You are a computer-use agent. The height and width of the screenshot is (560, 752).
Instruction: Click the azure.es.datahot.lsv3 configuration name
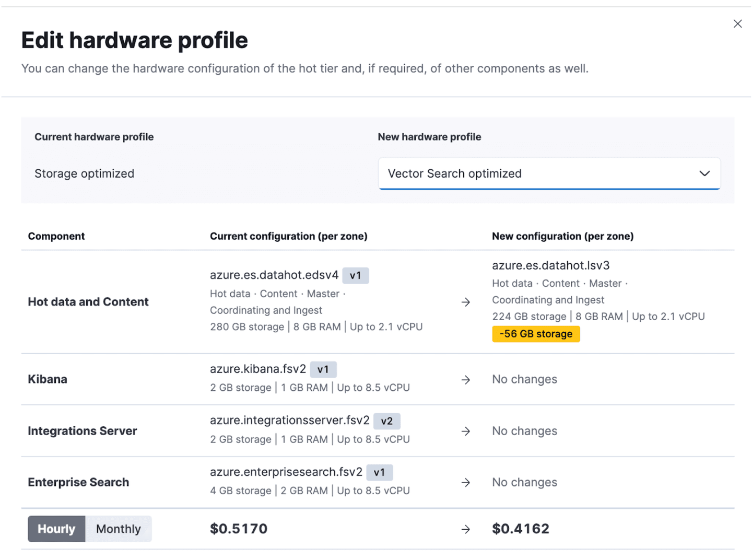[550, 265]
